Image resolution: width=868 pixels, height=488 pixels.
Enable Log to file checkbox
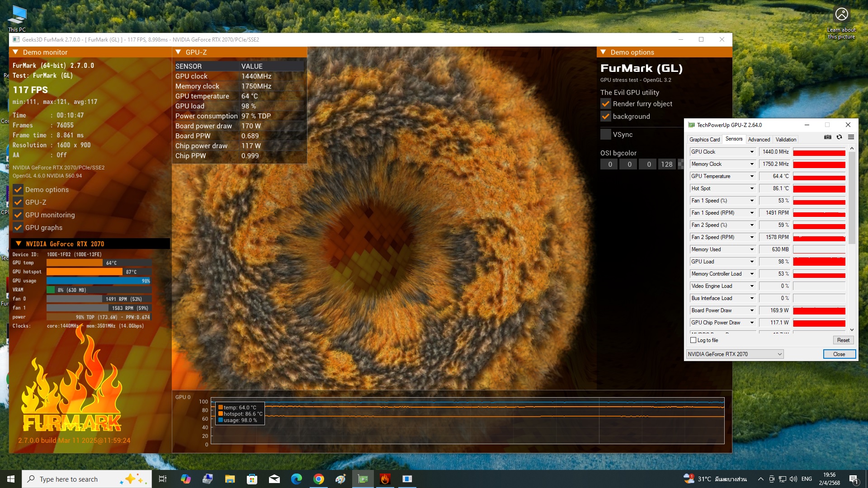(693, 340)
